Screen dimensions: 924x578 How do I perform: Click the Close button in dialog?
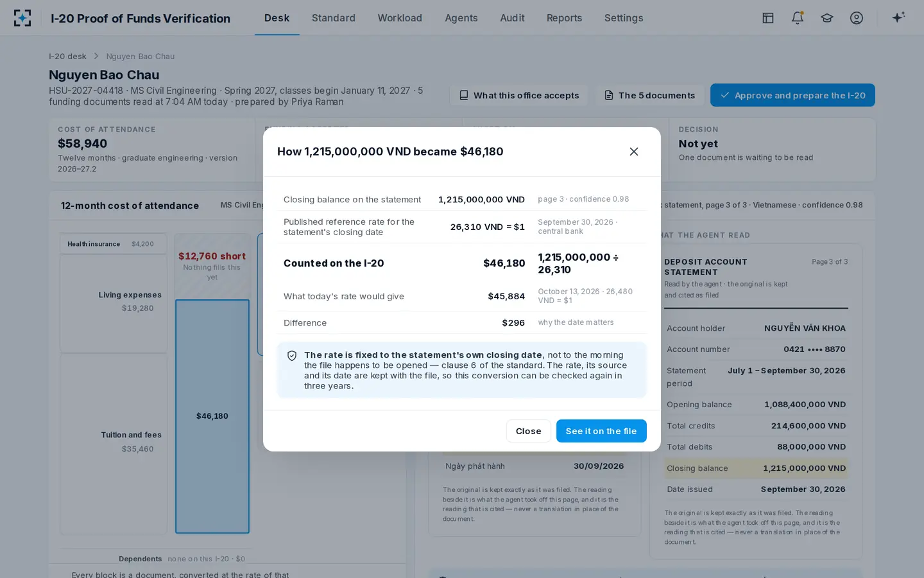pos(528,431)
